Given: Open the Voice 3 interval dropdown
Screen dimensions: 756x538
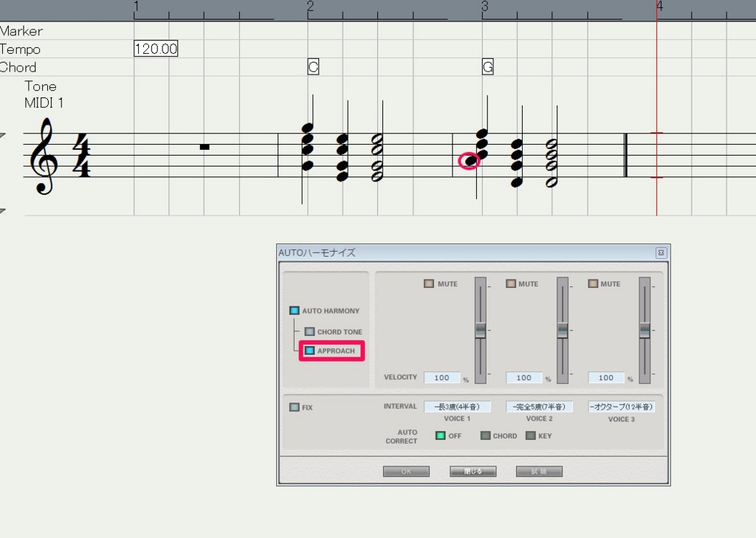Looking at the screenshot, I should [x=622, y=407].
